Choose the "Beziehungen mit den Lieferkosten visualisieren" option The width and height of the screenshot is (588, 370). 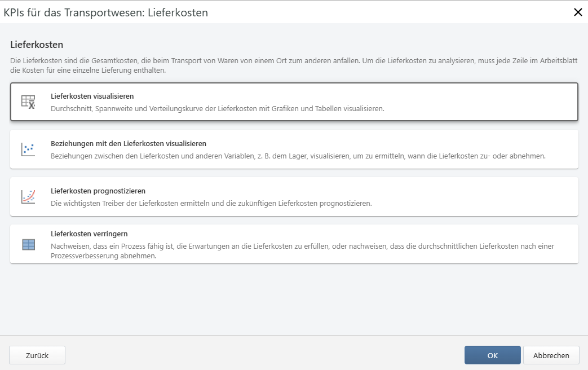(294, 149)
